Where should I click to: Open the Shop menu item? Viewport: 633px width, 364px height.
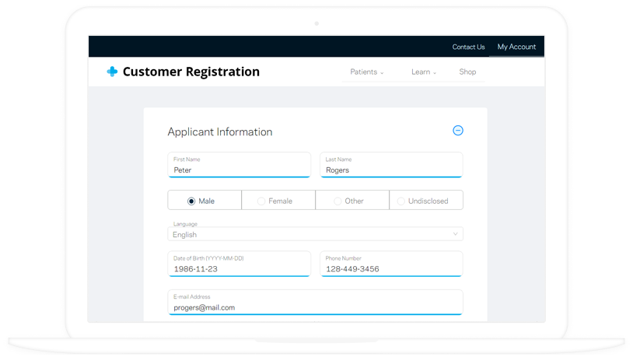(467, 72)
